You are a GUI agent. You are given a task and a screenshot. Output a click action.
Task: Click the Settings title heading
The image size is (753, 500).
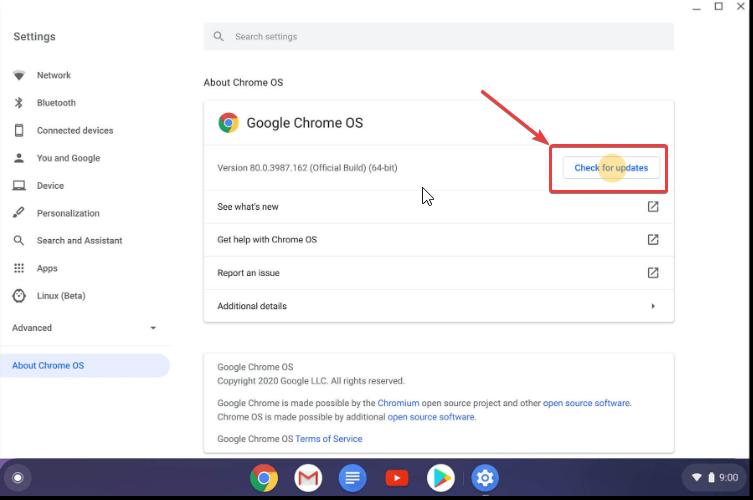point(34,37)
